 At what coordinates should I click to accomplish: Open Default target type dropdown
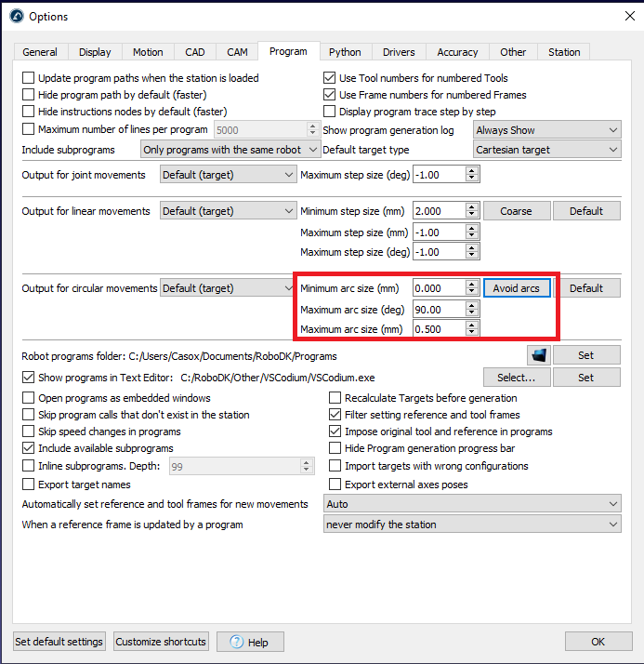coord(546,150)
